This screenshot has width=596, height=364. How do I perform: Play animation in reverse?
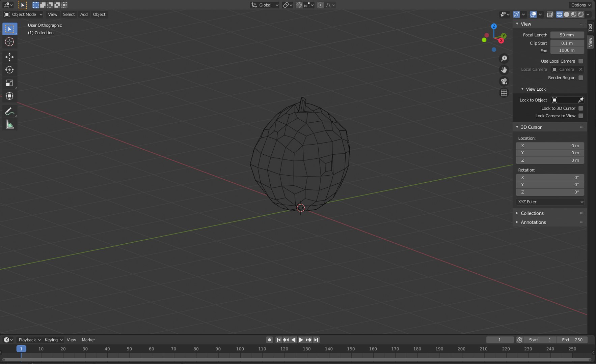click(x=293, y=340)
